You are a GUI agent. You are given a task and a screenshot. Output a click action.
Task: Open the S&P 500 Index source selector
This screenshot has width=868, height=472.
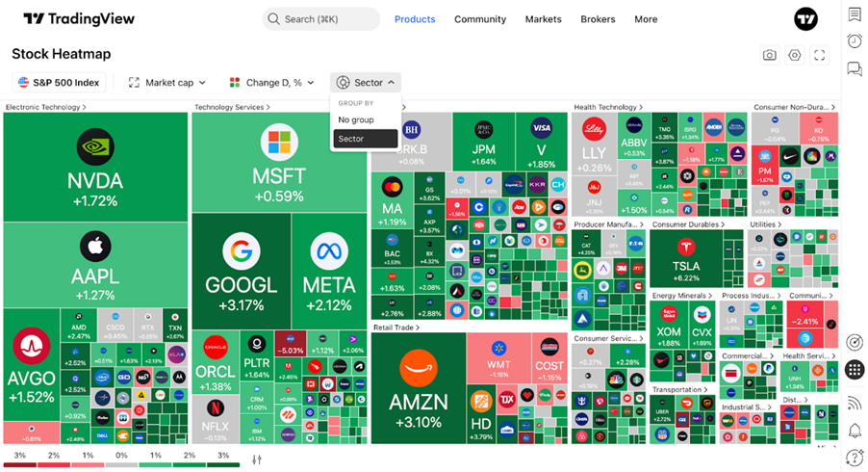(59, 83)
